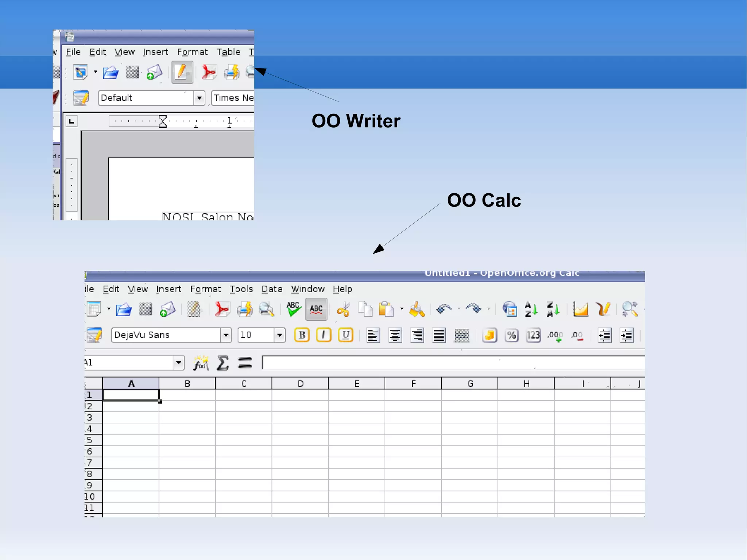Toggle Bold formatting in Calc

[x=302, y=335]
